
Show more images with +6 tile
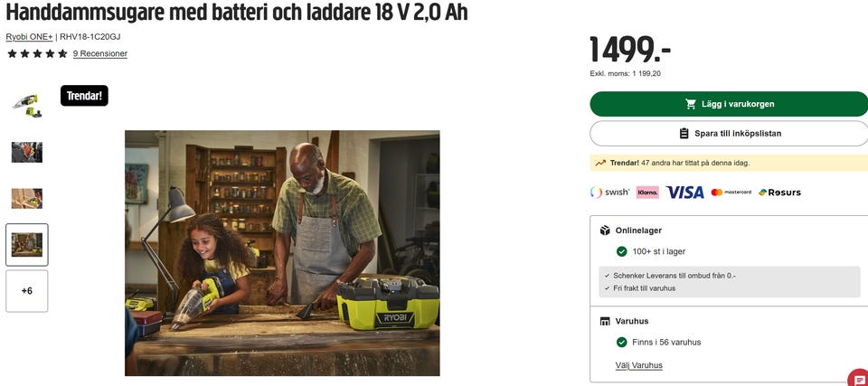pos(27,291)
